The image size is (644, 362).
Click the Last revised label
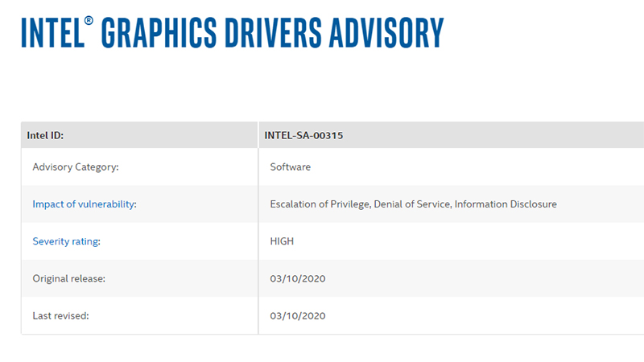click(x=60, y=316)
